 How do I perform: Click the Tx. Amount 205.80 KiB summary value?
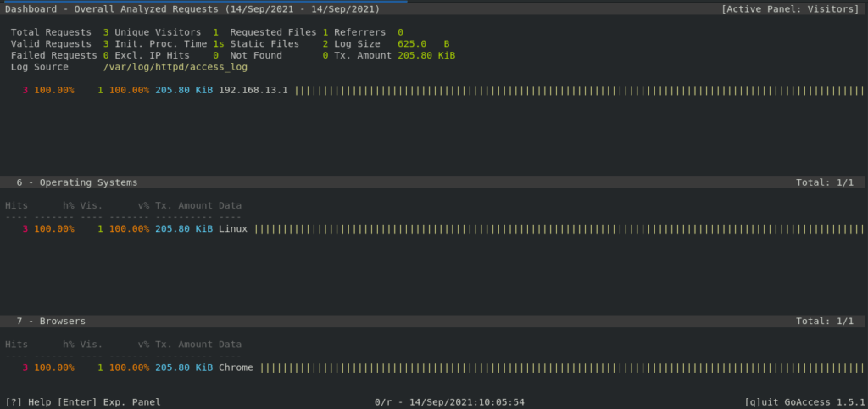coord(426,55)
